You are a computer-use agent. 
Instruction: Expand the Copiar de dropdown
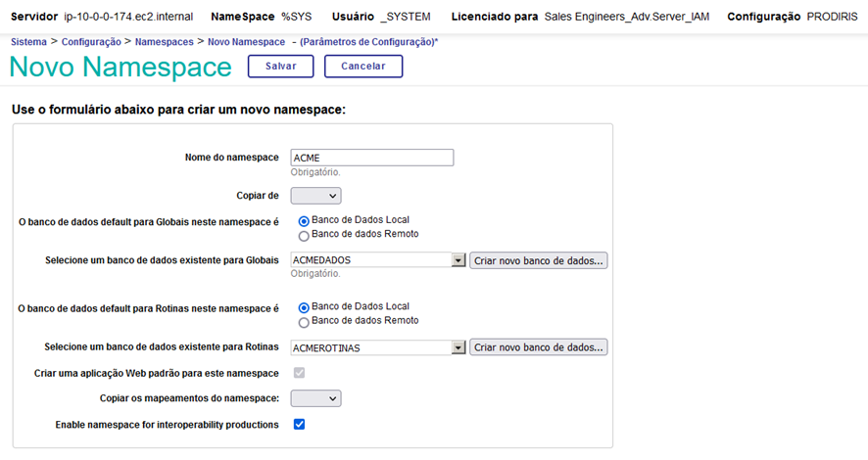315,196
